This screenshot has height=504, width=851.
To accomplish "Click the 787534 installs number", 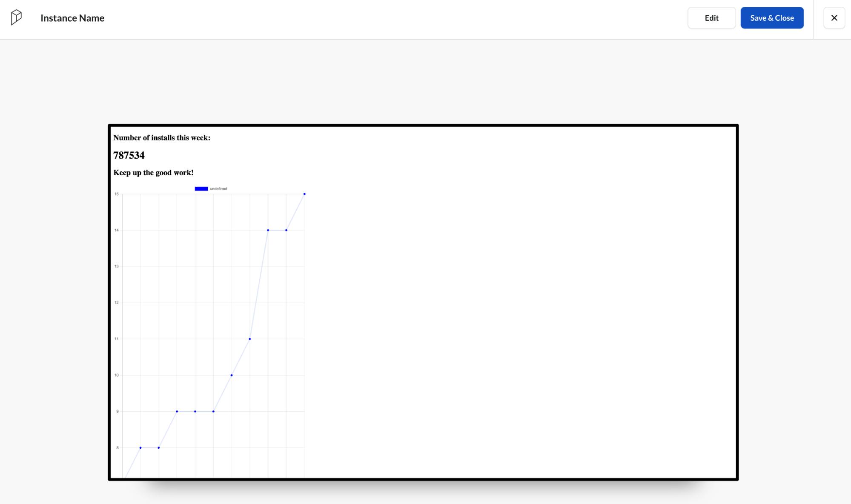I will [x=129, y=155].
